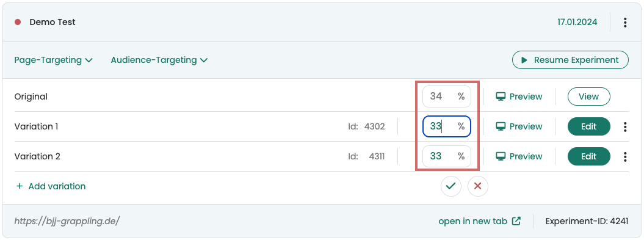This screenshot has height=240, width=644.
Task: Click the Resume Experiment button
Action: tap(570, 60)
